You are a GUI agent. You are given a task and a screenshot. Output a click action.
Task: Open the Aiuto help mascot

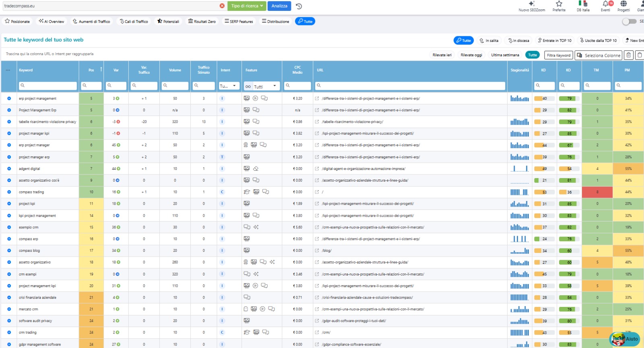coord(625,339)
